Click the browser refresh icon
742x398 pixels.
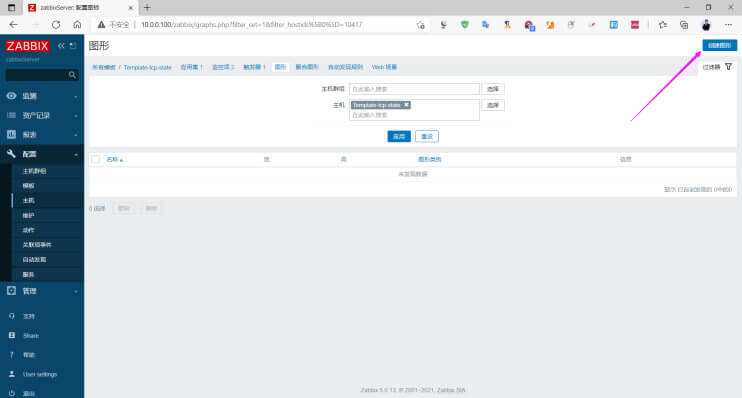click(x=56, y=25)
